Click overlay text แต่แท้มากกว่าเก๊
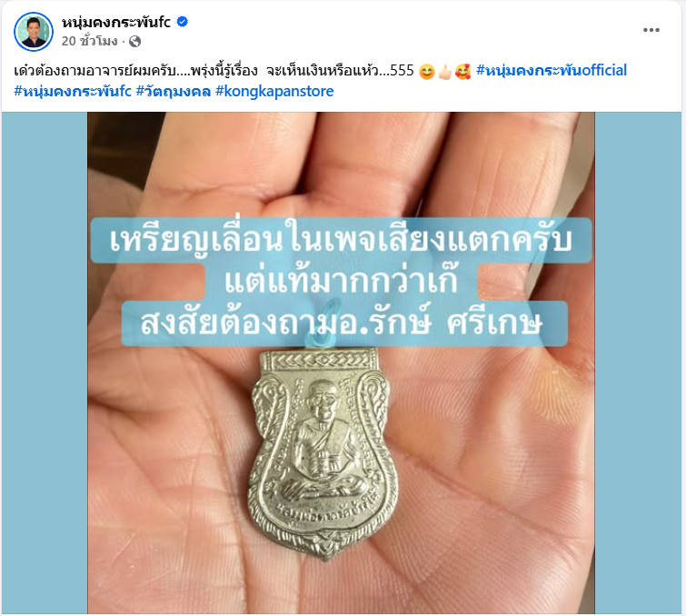This screenshot has width=686, height=616. point(341,283)
